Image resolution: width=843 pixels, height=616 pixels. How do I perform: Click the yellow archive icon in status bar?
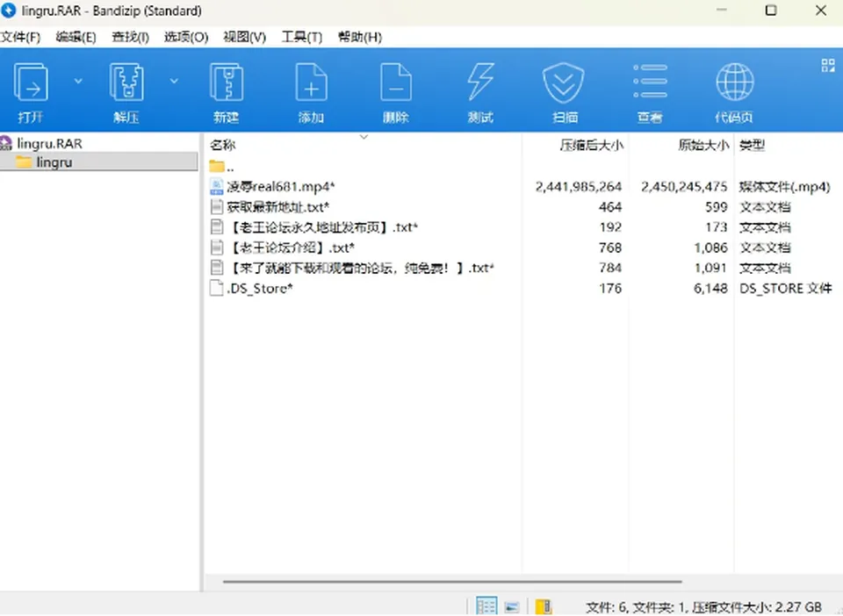(544, 606)
